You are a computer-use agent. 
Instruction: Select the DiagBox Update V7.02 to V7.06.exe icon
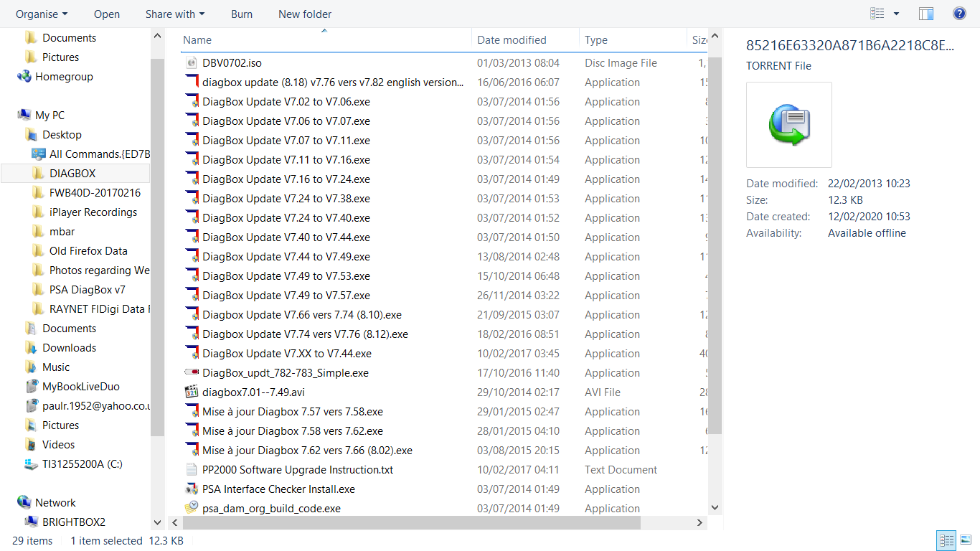pyautogui.click(x=192, y=102)
